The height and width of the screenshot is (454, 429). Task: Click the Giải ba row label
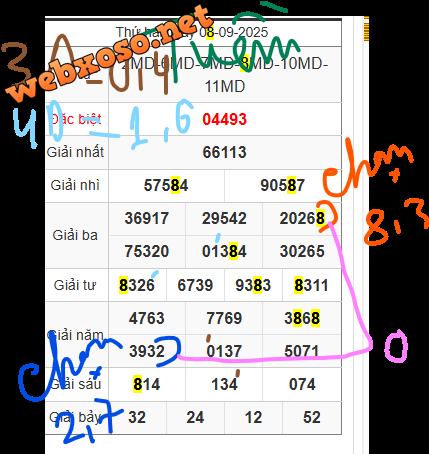point(75,235)
